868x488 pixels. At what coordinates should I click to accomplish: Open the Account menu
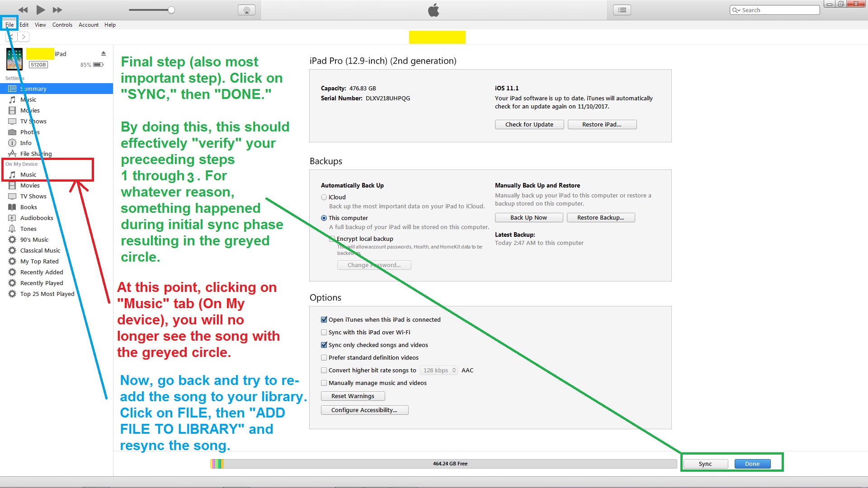(88, 25)
